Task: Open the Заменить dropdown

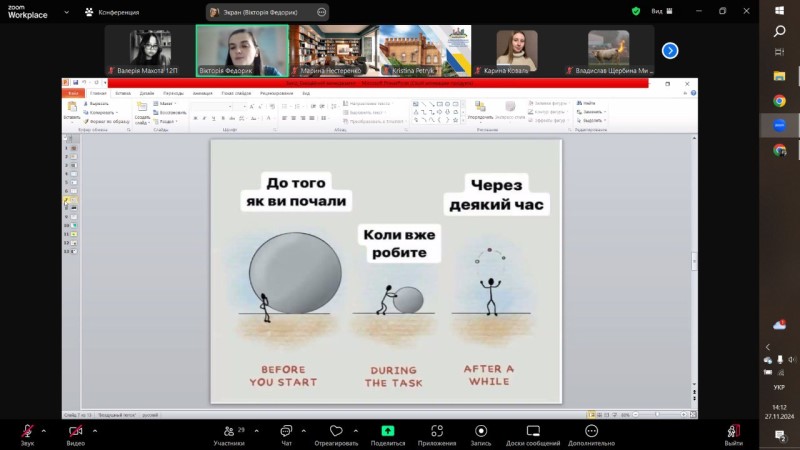Action: (x=591, y=112)
